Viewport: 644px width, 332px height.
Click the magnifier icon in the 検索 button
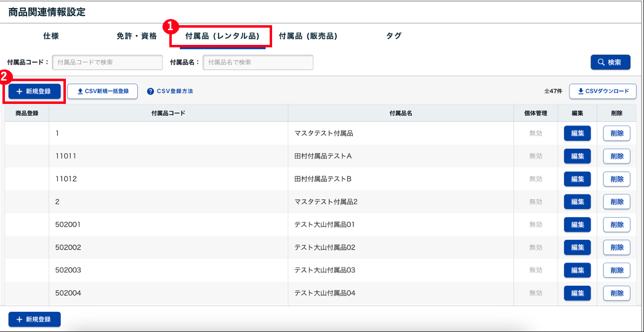pyautogui.click(x=600, y=62)
